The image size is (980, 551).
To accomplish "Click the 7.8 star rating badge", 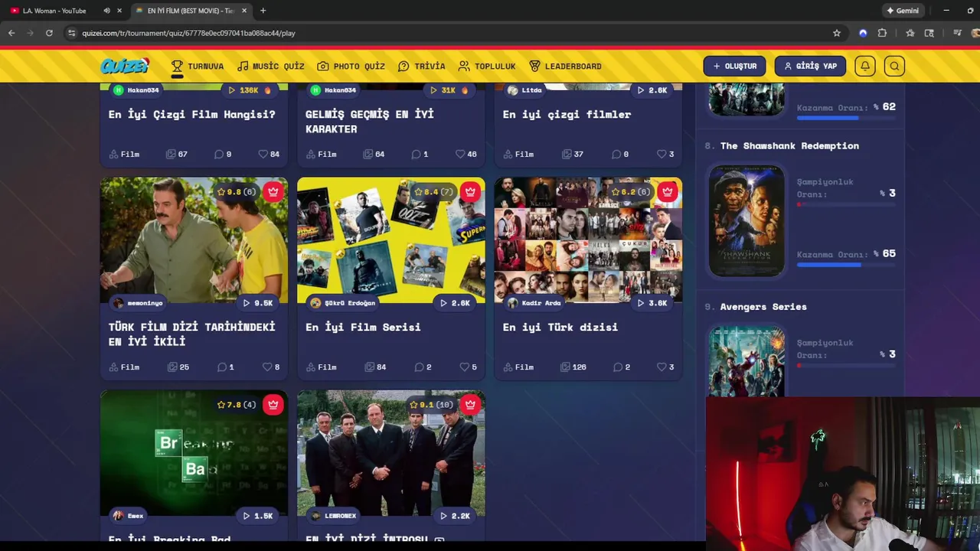I will point(237,405).
